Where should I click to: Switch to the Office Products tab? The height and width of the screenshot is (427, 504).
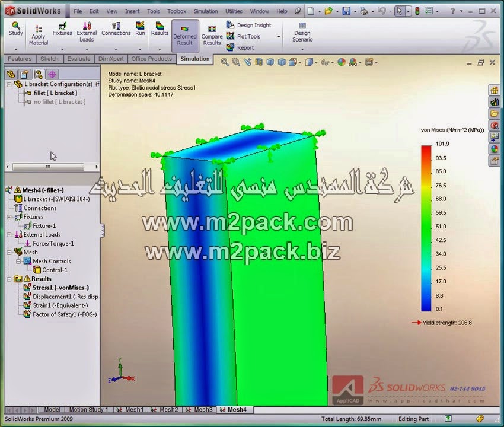[x=151, y=59]
